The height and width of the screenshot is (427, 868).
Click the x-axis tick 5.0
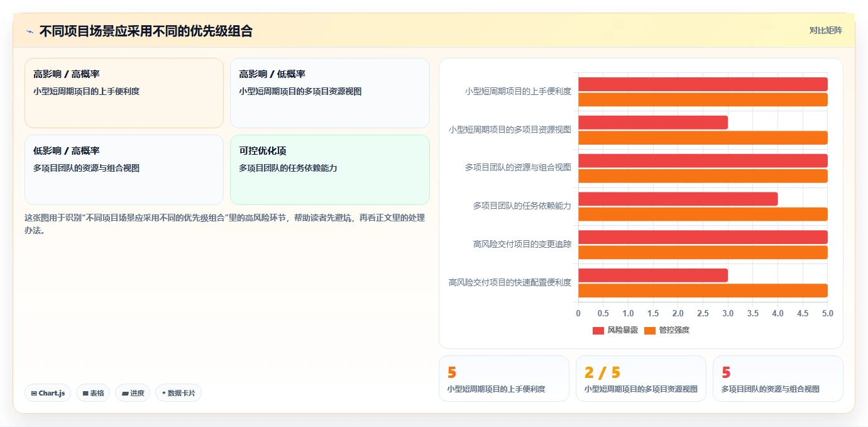pyautogui.click(x=827, y=313)
